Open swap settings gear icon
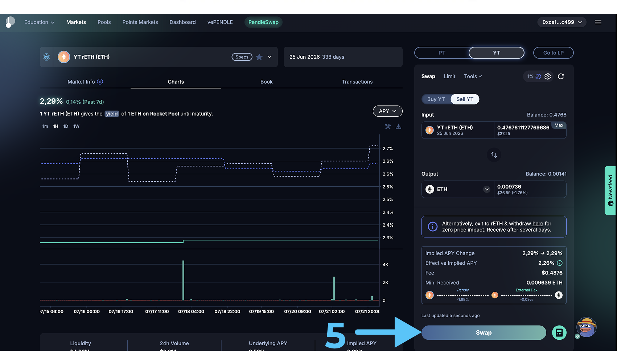 coord(548,76)
